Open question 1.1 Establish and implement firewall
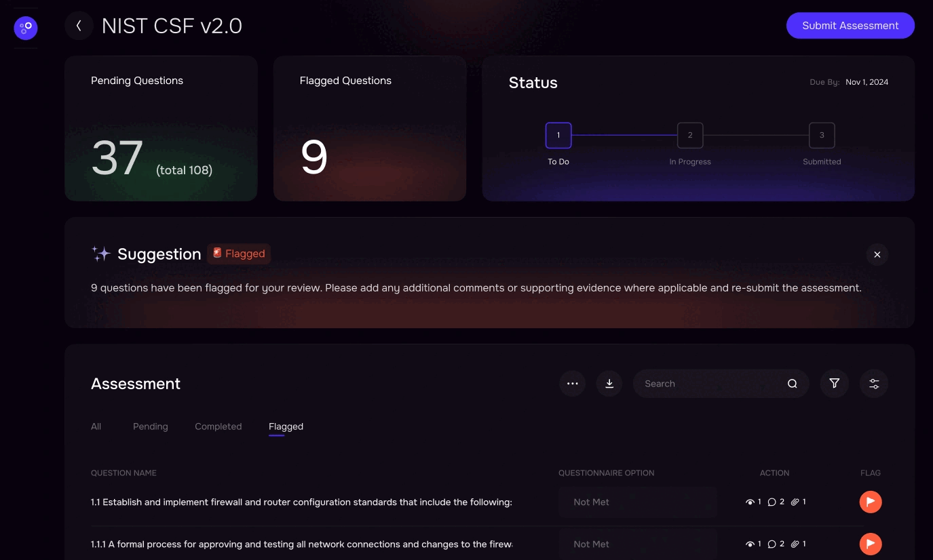The width and height of the screenshot is (933, 560). 301,502
